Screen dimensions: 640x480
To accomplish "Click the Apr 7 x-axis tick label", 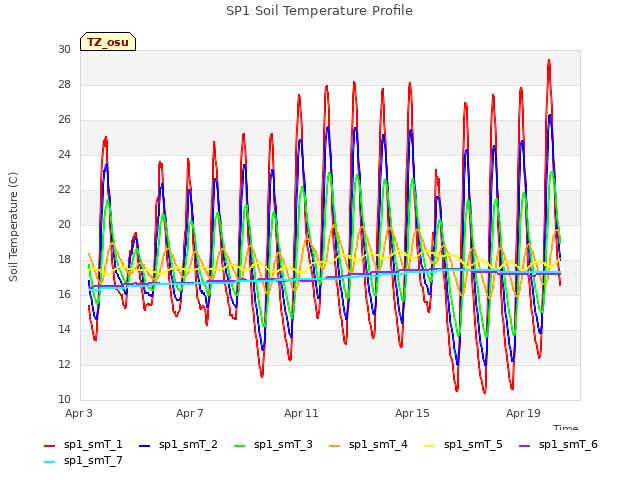I will (x=190, y=413).
